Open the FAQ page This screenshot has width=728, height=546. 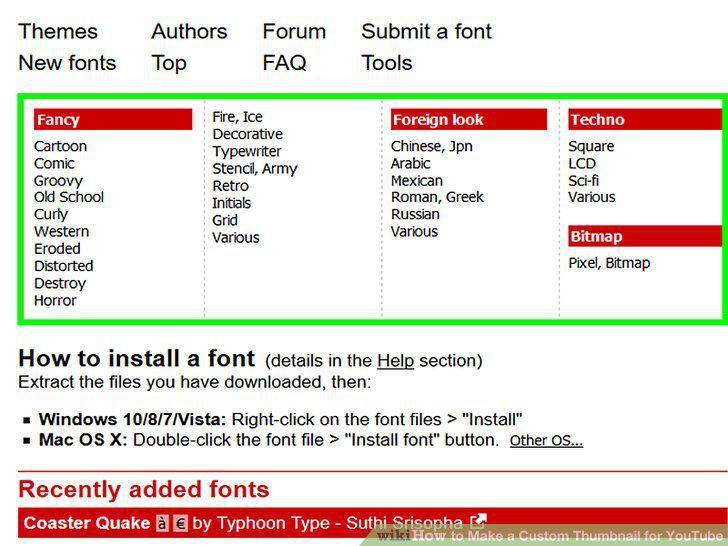(285, 63)
